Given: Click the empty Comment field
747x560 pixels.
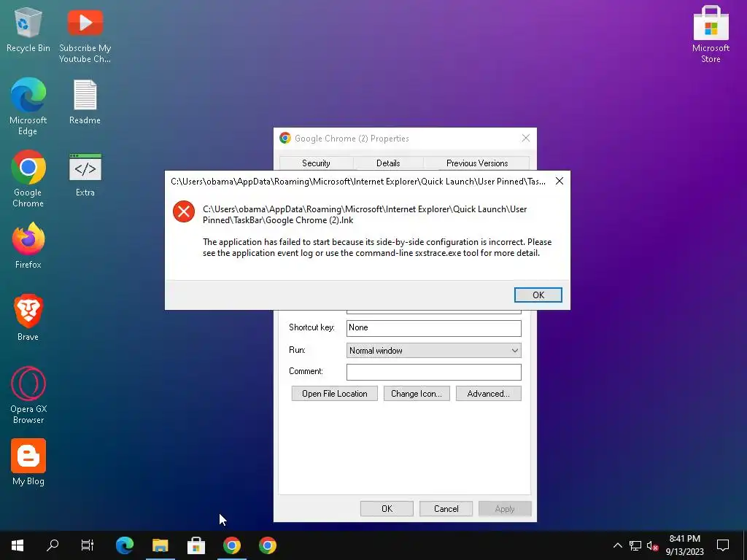Looking at the screenshot, I should [433, 372].
